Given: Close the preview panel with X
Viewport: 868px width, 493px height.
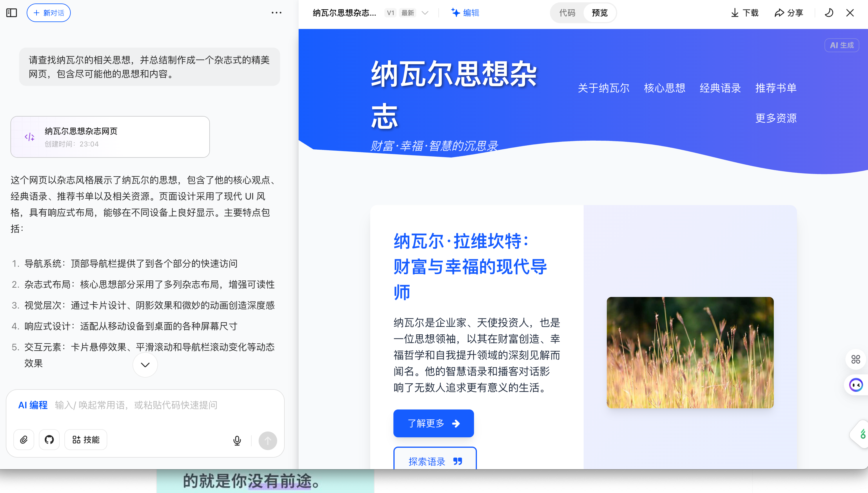Looking at the screenshot, I should [850, 13].
